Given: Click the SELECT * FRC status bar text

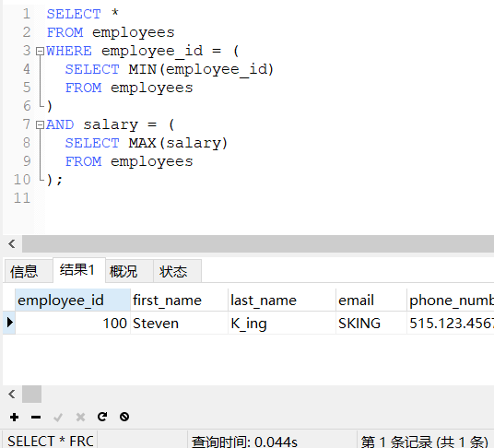Looking at the screenshot, I should coord(51,441).
